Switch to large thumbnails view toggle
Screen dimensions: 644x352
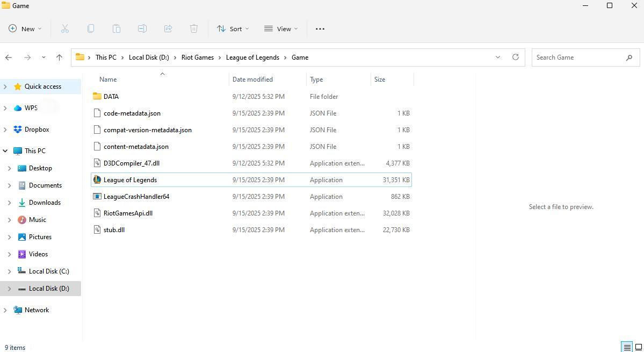(x=638, y=347)
